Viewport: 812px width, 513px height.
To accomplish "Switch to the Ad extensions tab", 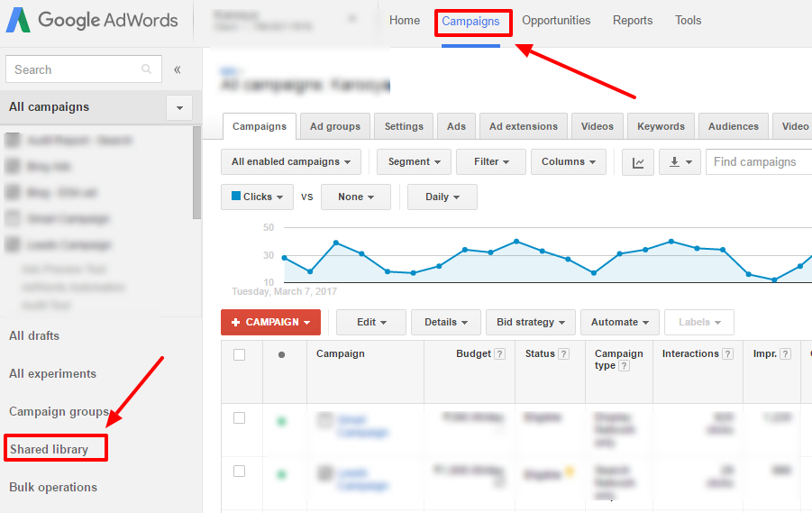I will coord(524,126).
